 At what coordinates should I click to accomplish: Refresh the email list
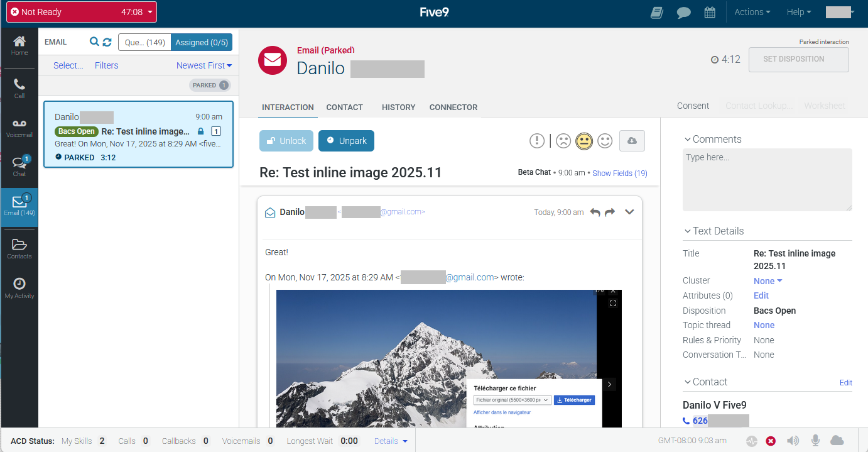coord(107,42)
